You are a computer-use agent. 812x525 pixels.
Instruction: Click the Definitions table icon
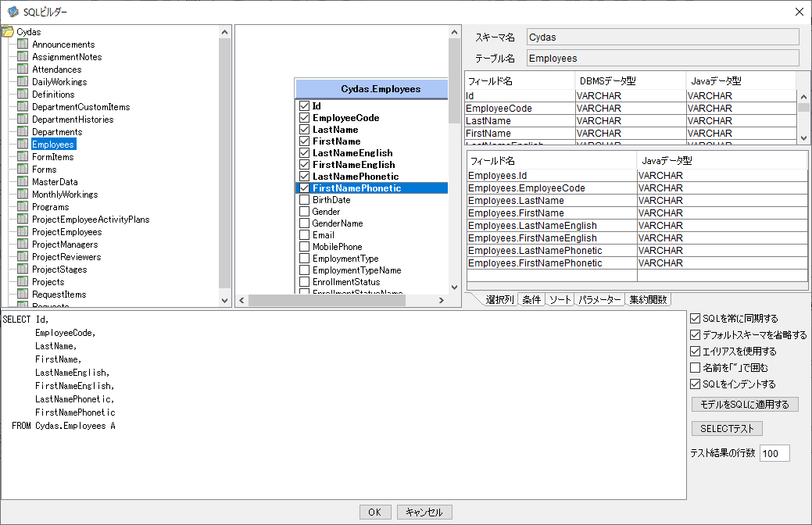23,94
